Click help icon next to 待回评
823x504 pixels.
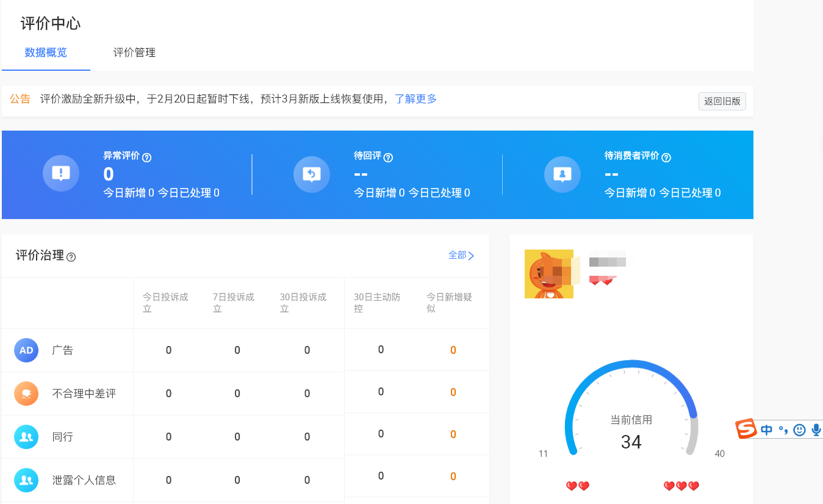388,157
